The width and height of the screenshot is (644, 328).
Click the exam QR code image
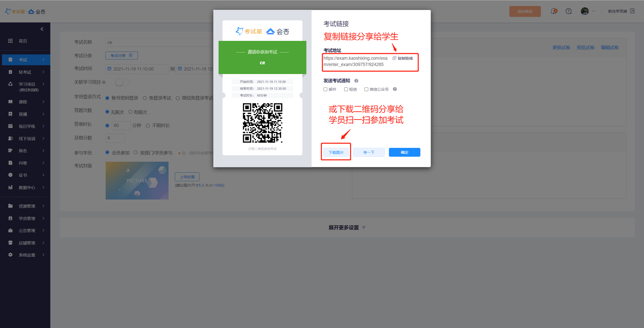(262, 123)
